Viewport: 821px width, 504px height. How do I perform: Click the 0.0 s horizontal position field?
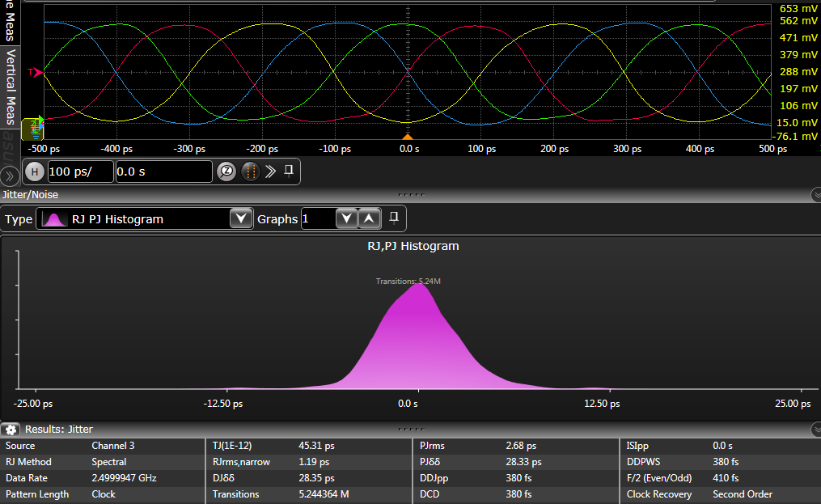pos(163,172)
